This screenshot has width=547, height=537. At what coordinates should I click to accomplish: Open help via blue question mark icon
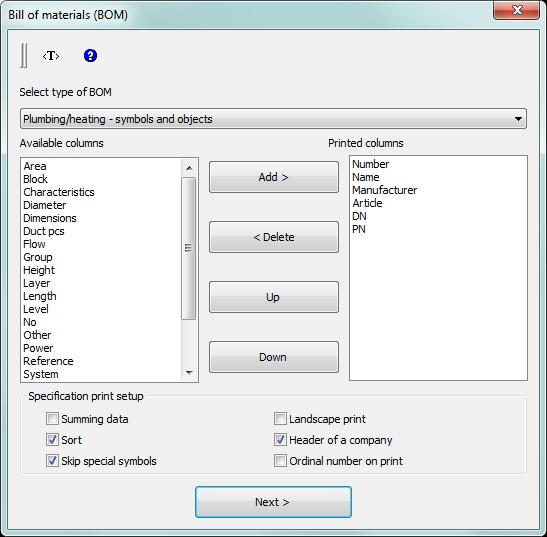coord(90,56)
